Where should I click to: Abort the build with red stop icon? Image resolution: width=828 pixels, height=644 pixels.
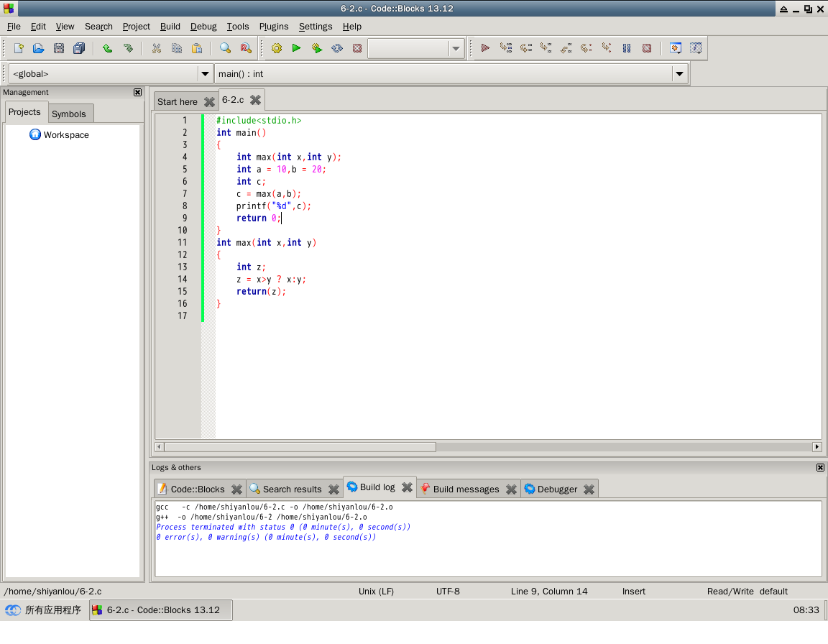point(357,48)
